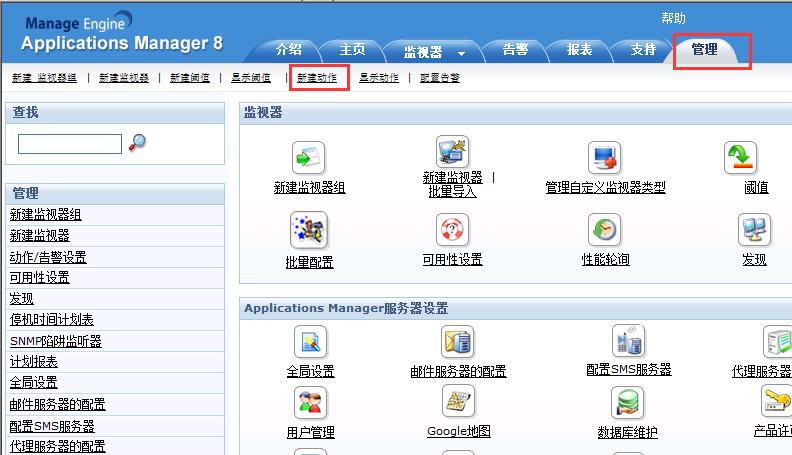Switch to the 告警 tab
792x455 pixels.
click(515, 50)
